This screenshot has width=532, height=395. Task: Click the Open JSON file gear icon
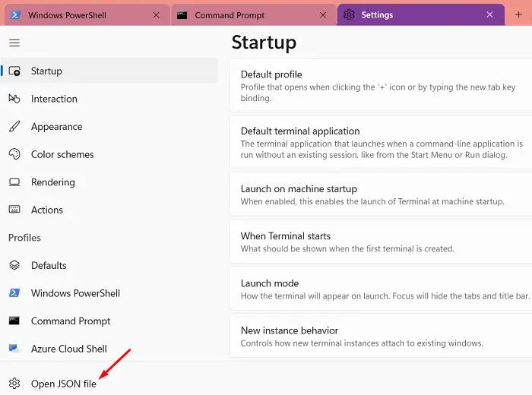[14, 384]
